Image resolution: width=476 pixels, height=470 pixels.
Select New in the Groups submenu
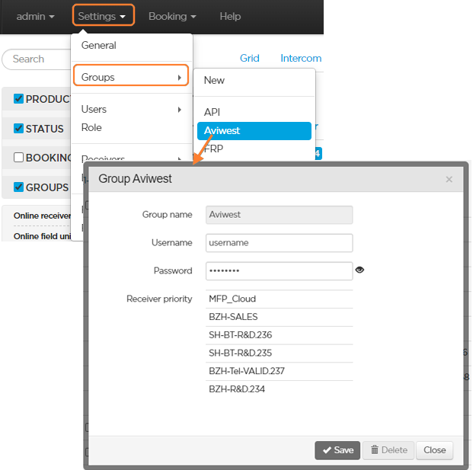214,80
